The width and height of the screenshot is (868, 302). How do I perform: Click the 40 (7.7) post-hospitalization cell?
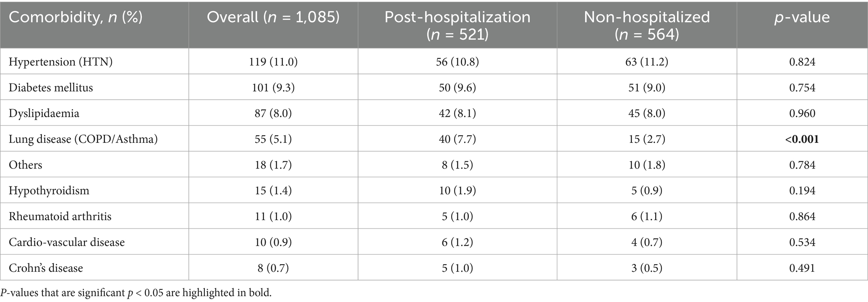458,139
